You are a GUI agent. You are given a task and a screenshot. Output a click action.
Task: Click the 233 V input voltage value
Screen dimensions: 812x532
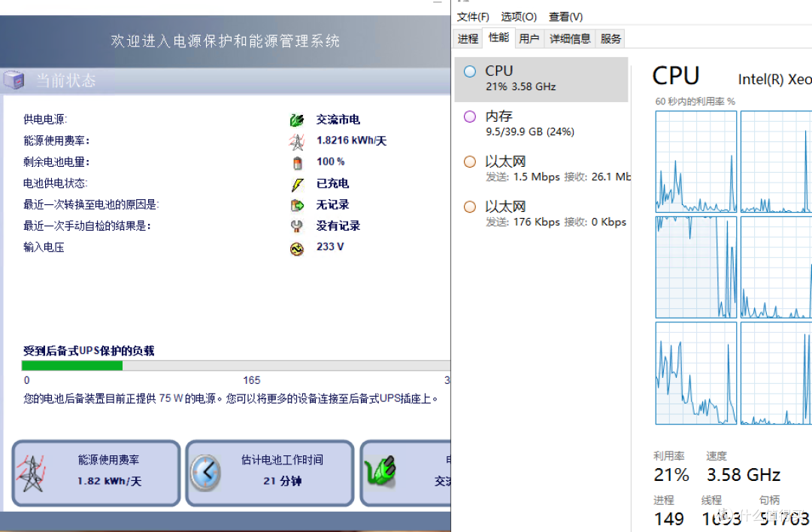point(330,246)
